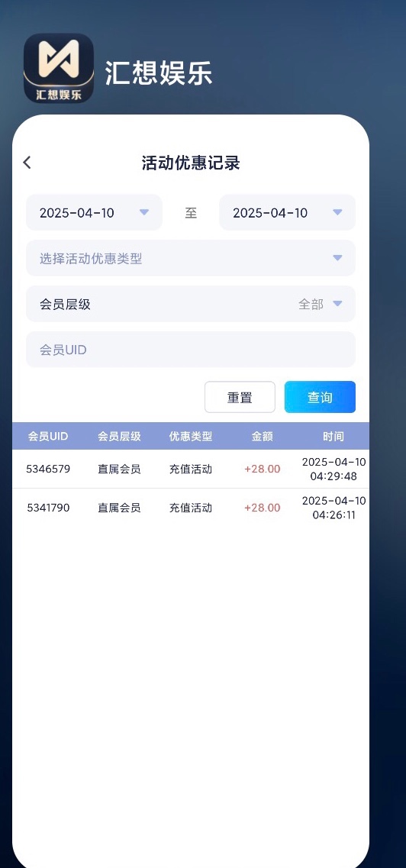Open record row for UID 5346579
The height and width of the screenshot is (868, 406).
pyautogui.click(x=191, y=469)
